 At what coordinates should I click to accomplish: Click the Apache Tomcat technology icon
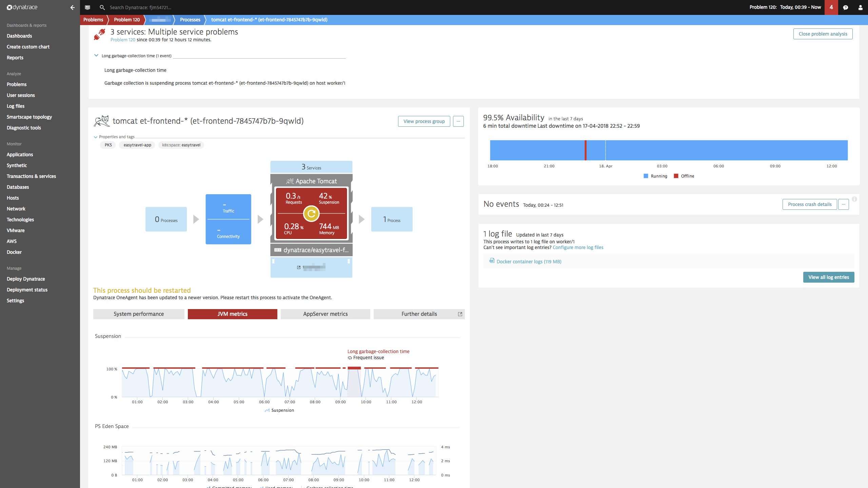click(x=290, y=181)
